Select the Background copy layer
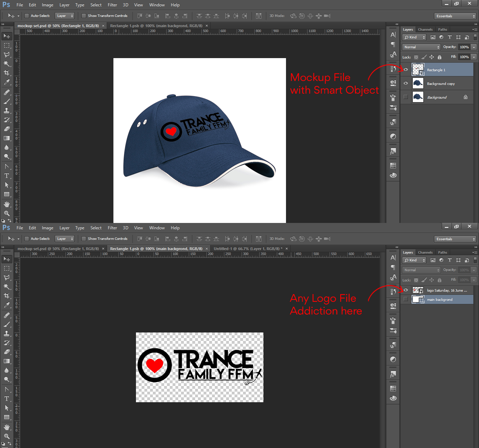This screenshot has width=479, height=448. coord(441,84)
